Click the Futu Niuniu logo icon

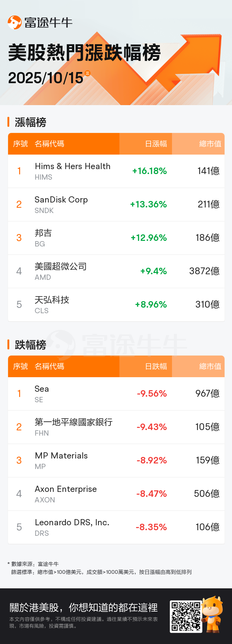pyautogui.click(x=15, y=23)
